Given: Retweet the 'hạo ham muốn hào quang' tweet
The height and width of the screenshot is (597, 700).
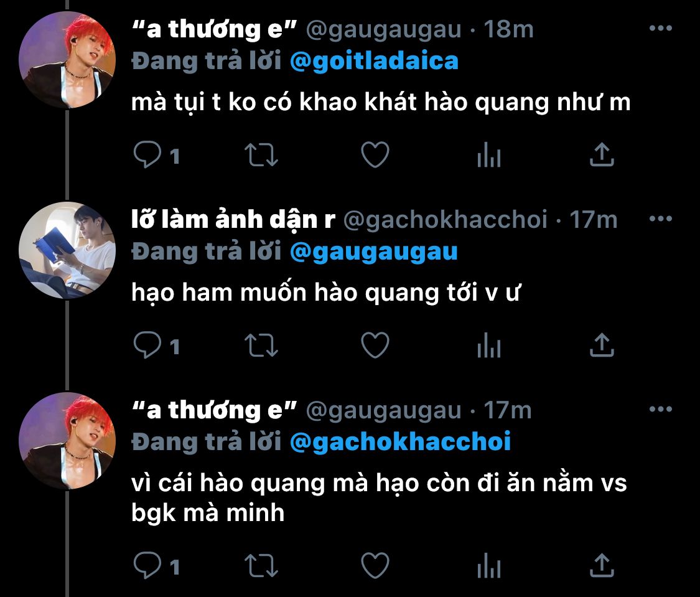Looking at the screenshot, I should click(x=261, y=346).
